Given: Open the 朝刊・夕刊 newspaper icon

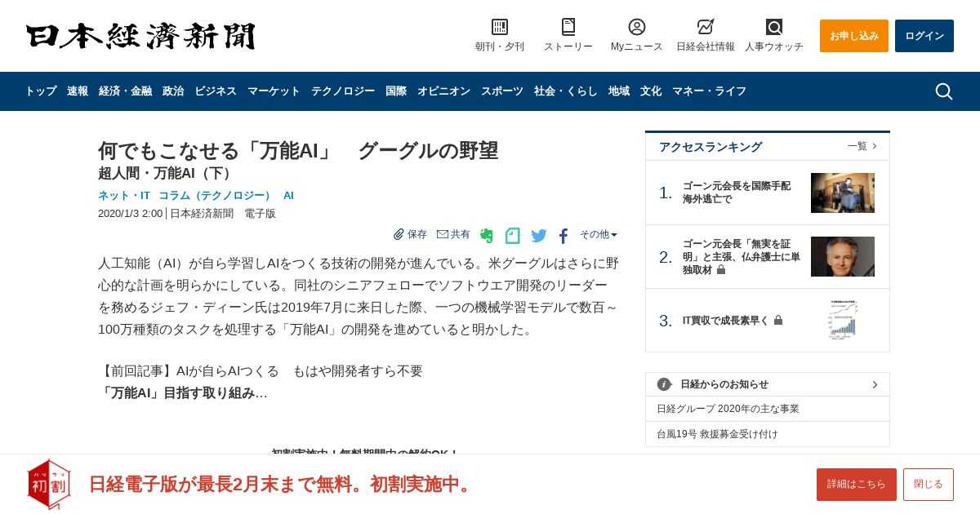Looking at the screenshot, I should pyautogui.click(x=500, y=27).
